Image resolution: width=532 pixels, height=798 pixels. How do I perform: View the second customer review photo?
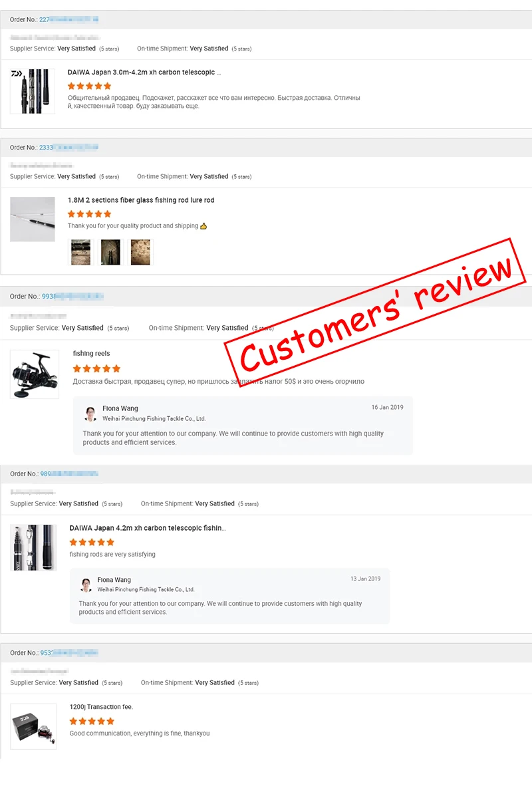(x=110, y=252)
